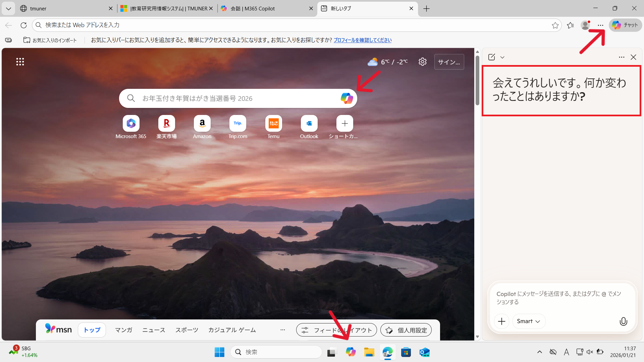644x362 pixels.
Task: Open the Rakuten Ichiba shortcut tile
Action: pos(167,124)
